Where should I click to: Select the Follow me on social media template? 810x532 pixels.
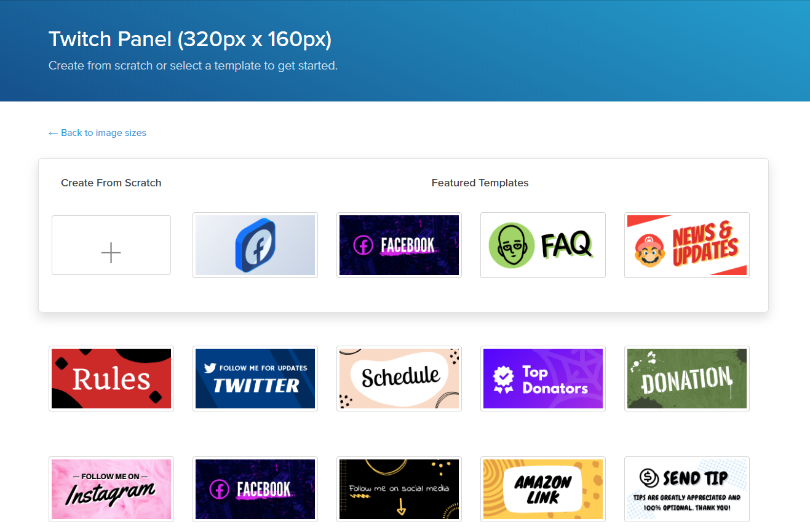coord(399,489)
